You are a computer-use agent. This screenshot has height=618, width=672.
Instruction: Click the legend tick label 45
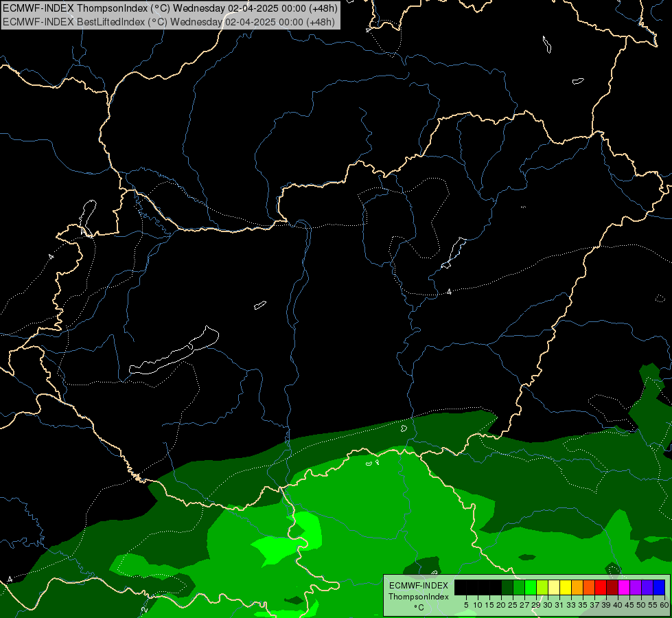tap(629, 605)
